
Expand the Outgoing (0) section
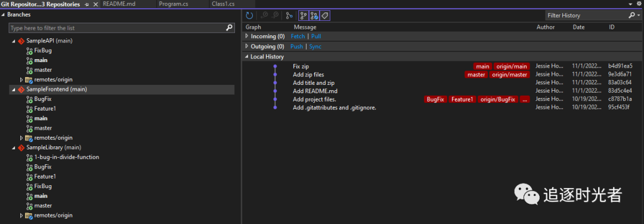tap(246, 46)
